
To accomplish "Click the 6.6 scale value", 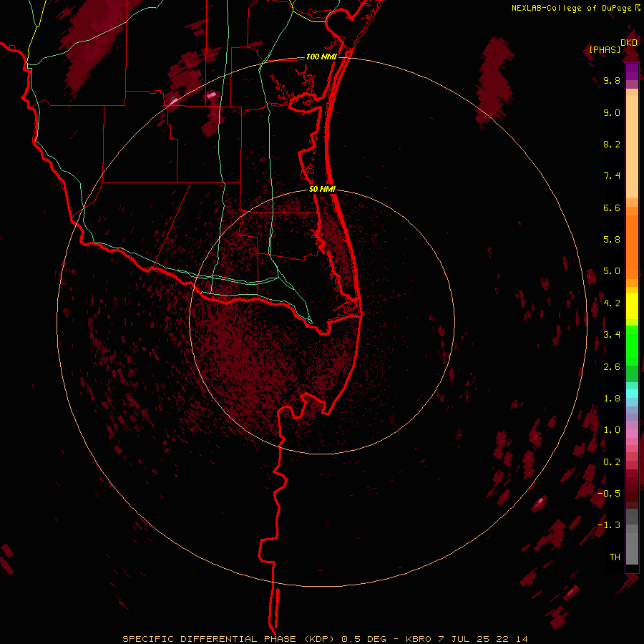I will 612,208.
